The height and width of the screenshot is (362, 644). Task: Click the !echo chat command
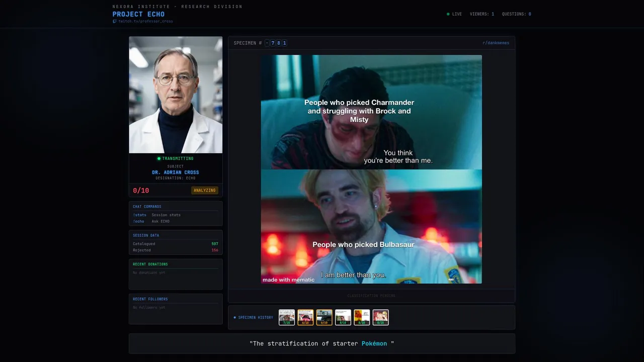pyautogui.click(x=138, y=221)
